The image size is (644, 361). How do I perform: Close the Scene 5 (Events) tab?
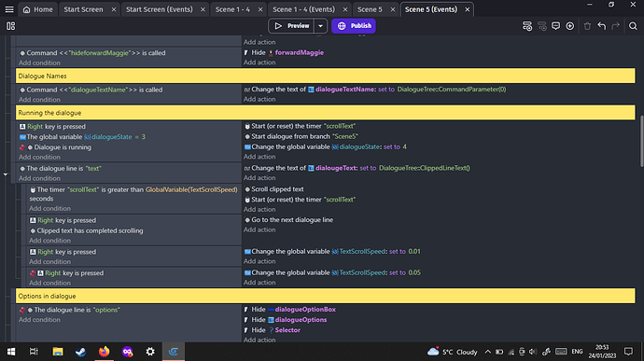click(467, 9)
